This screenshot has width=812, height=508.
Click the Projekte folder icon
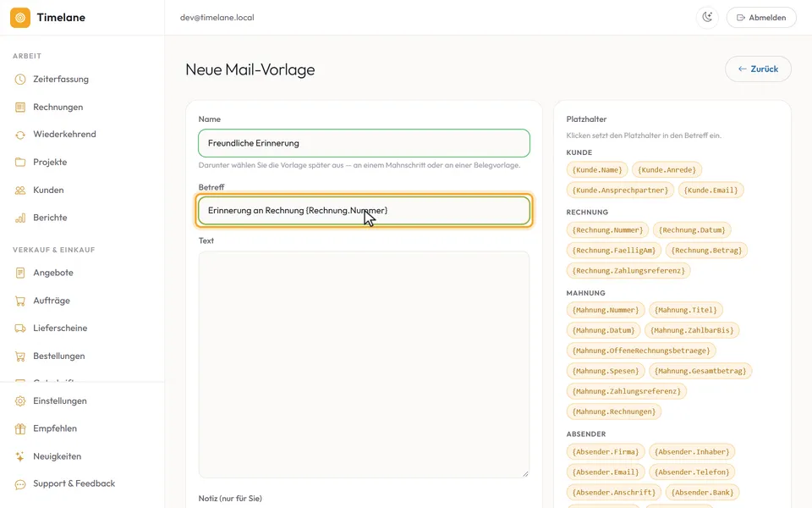(20, 163)
